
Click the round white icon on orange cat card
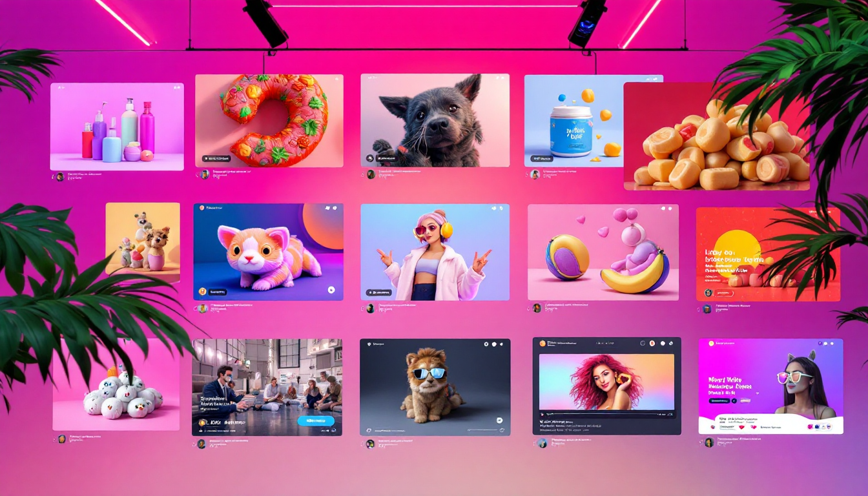pyautogui.click(x=331, y=291)
